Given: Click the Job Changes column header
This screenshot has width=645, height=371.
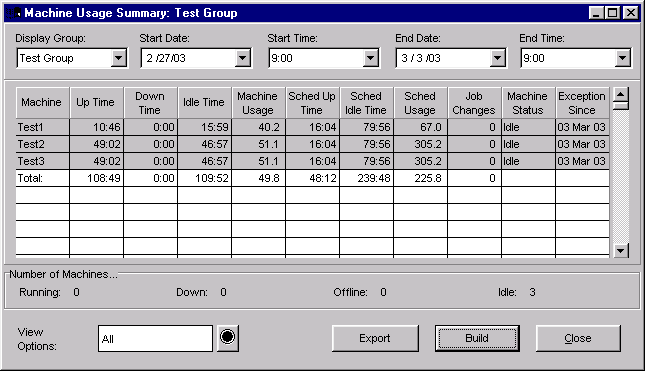Looking at the screenshot, I should pos(474,102).
